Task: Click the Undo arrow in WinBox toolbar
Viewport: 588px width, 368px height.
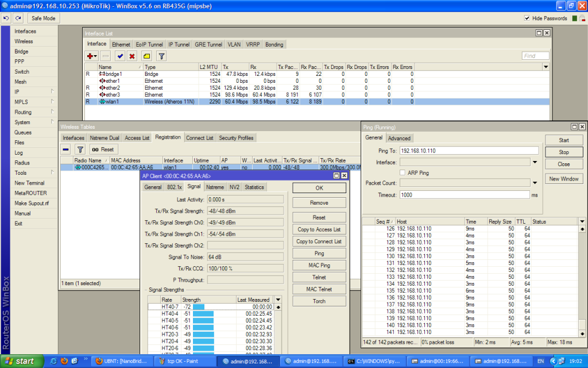Action: 6,18
